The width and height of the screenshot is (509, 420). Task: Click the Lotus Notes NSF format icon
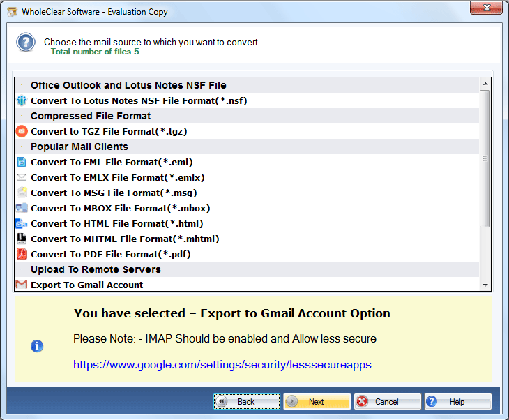click(22, 100)
